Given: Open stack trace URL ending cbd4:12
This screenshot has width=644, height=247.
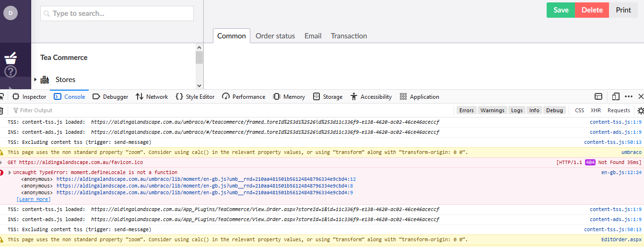Looking at the screenshot, I should click(x=206, y=179).
